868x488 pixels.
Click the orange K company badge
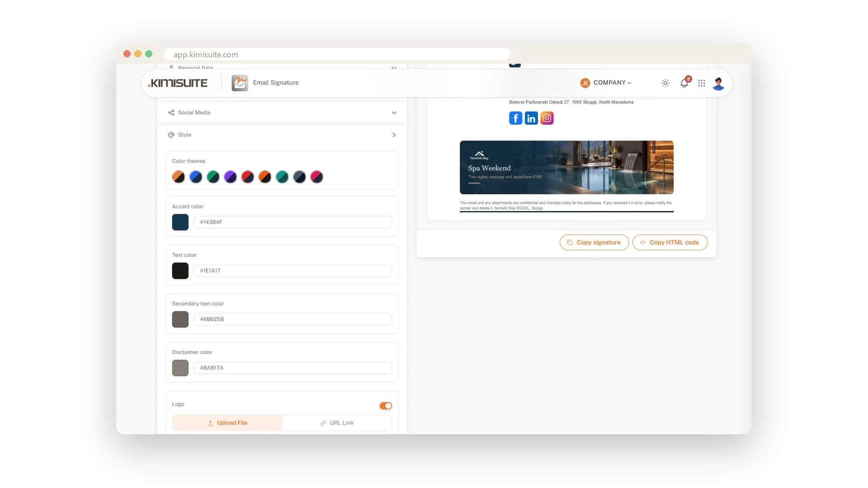pyautogui.click(x=585, y=83)
